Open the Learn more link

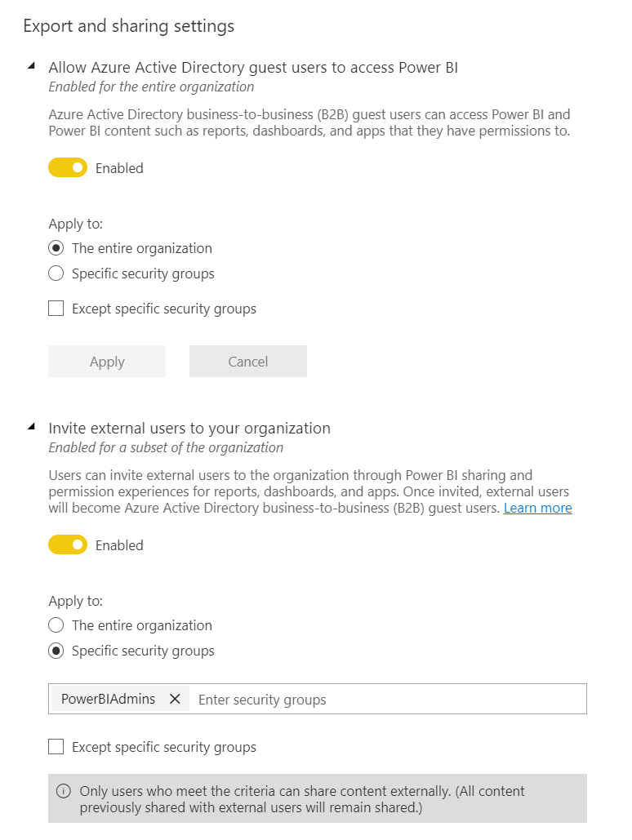(537, 508)
